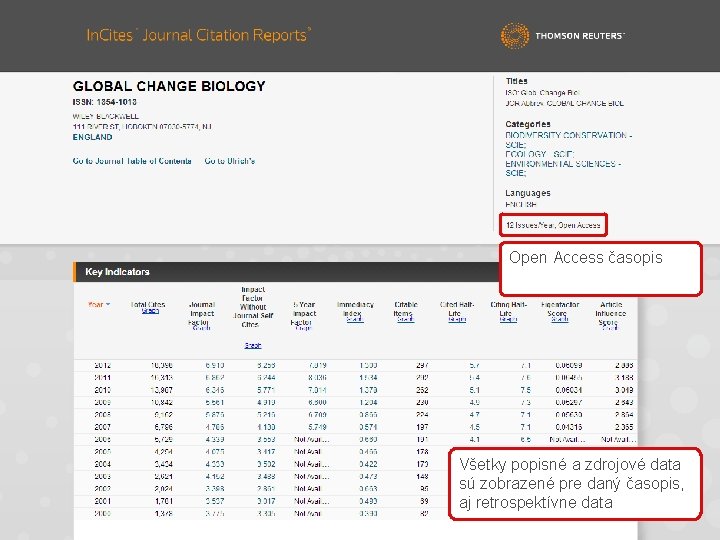Click the 2010 year cell
This screenshot has width=720, height=540.
coord(102,390)
